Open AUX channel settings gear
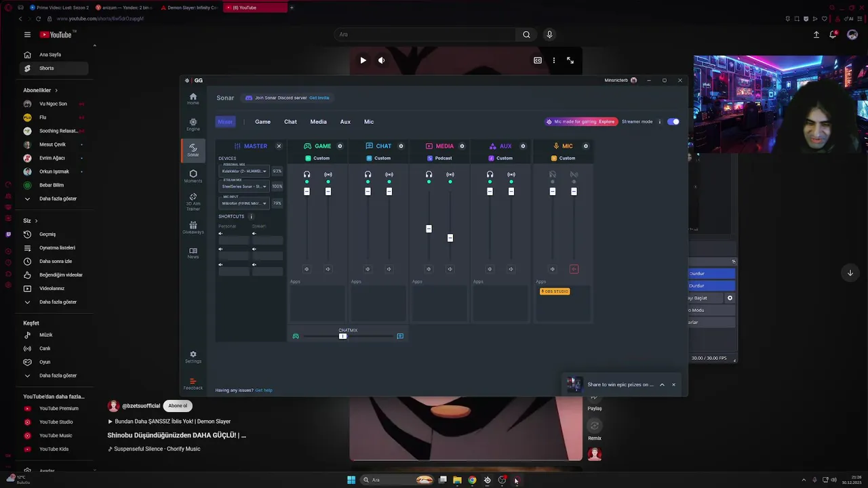Image resolution: width=868 pixels, height=488 pixels. tap(523, 146)
